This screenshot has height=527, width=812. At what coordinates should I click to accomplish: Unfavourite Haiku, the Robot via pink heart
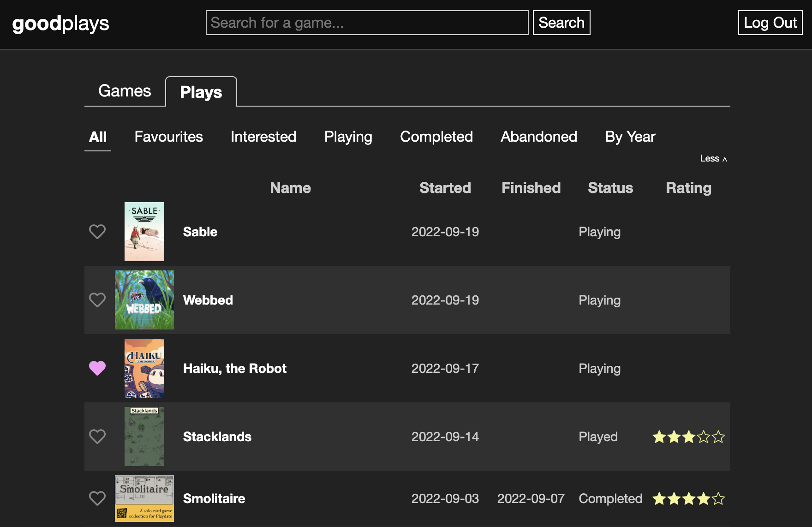(97, 368)
